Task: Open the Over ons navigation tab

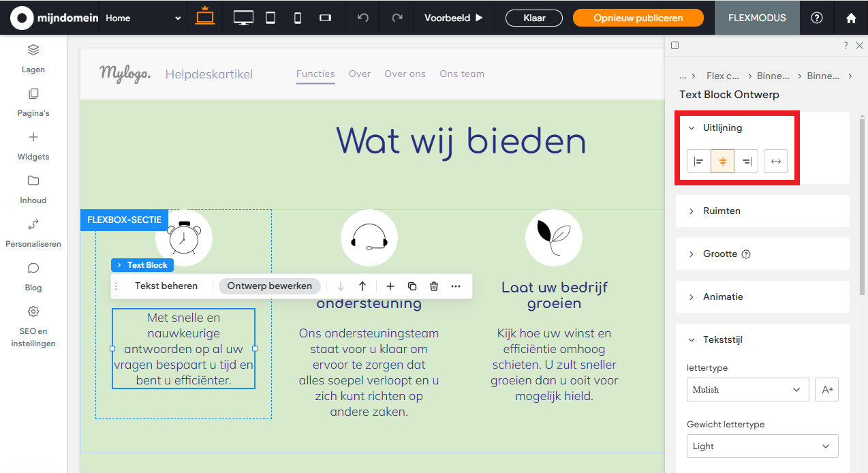Action: pyautogui.click(x=405, y=74)
